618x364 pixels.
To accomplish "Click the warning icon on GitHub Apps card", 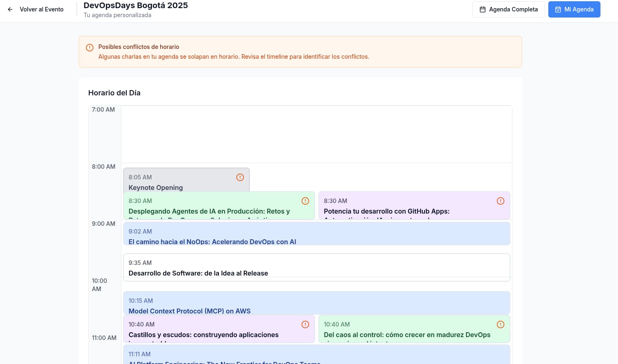I will [501, 201].
